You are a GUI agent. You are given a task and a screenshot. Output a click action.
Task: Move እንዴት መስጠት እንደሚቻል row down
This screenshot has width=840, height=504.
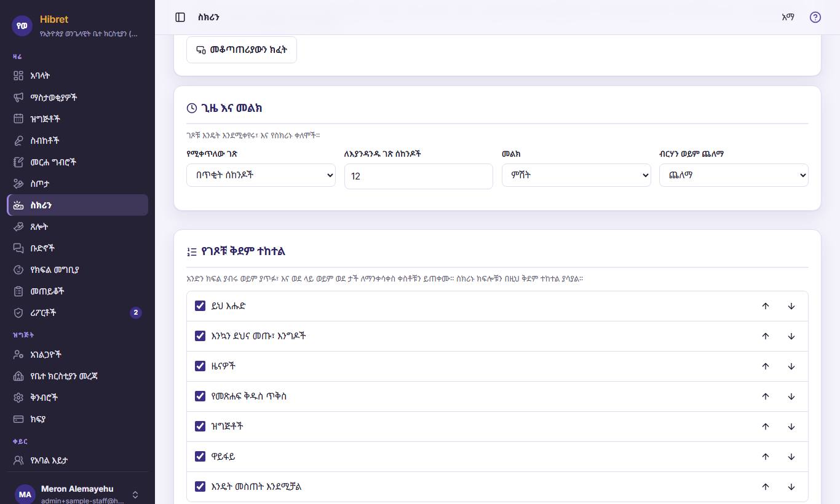point(791,487)
